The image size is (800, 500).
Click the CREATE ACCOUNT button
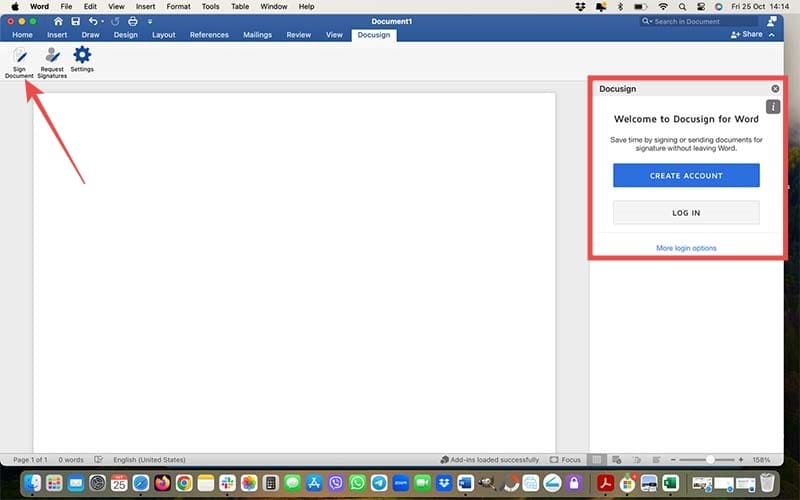click(x=686, y=176)
